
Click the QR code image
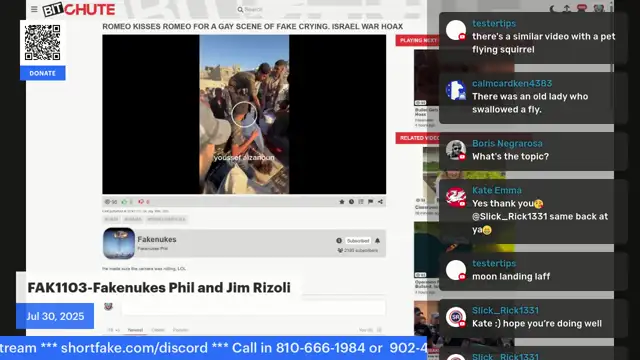(42, 42)
